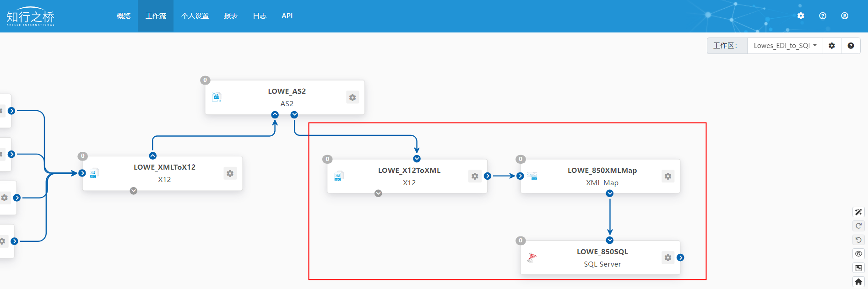Image resolution: width=868 pixels, height=289 pixels.
Task: Open the help icon in the top header
Action: [823, 16]
